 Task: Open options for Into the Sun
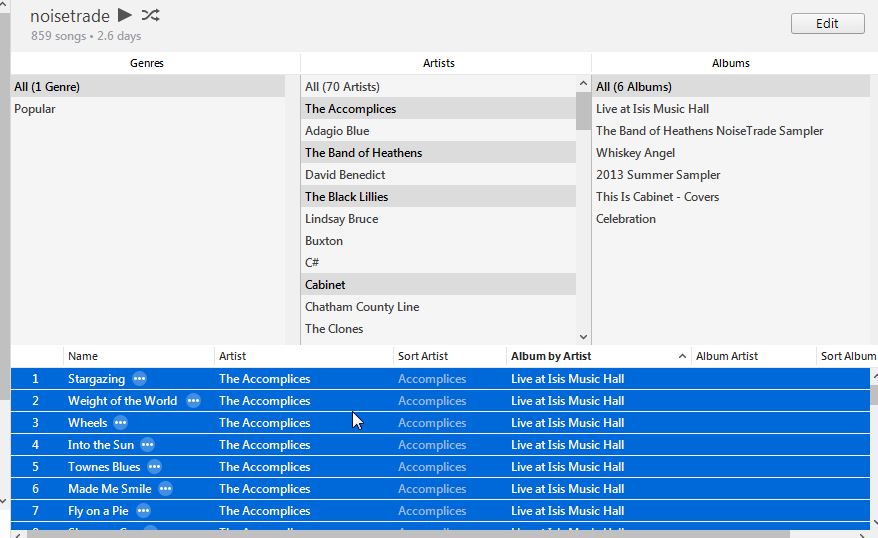click(147, 445)
